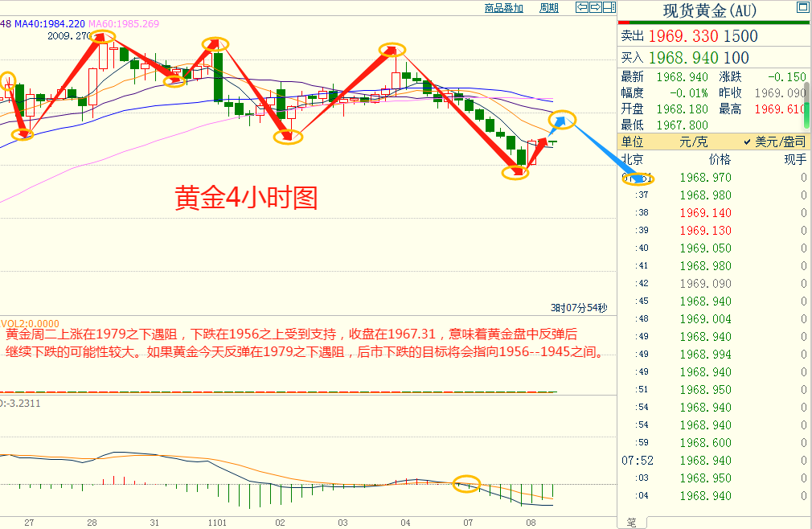Click date label 03 on time axis
Image resolution: width=812 pixels, height=529 pixels.
click(342, 523)
